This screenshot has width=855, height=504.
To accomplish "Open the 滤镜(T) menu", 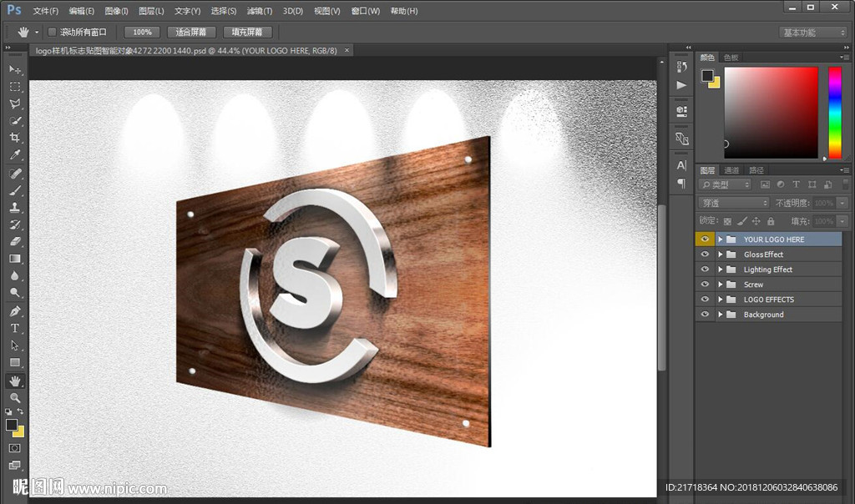I will tap(260, 11).
